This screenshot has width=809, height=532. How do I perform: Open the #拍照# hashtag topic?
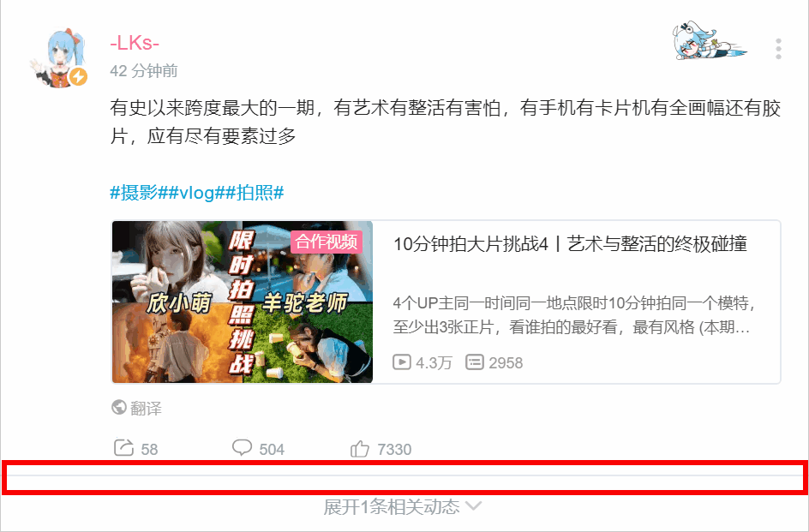[x=255, y=193]
